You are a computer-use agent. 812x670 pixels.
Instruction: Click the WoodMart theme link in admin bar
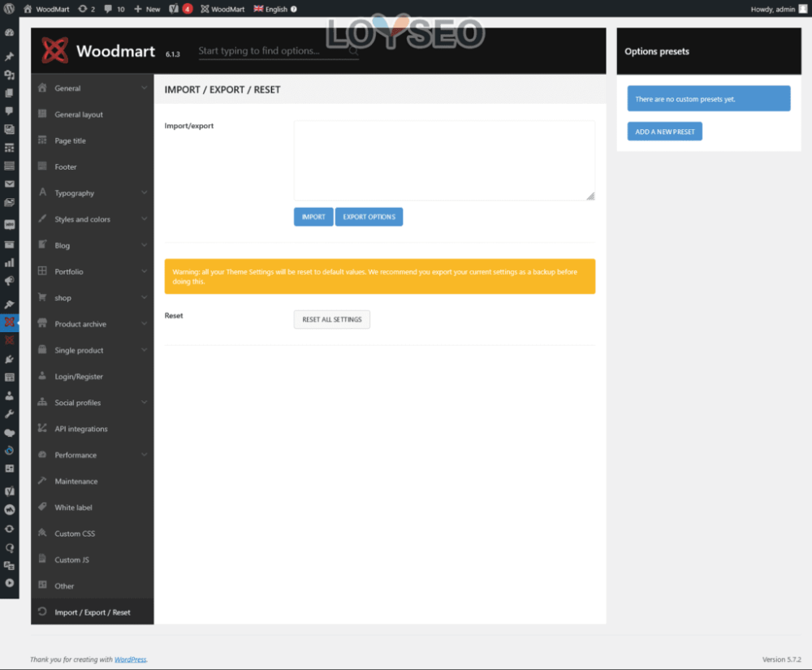222,9
